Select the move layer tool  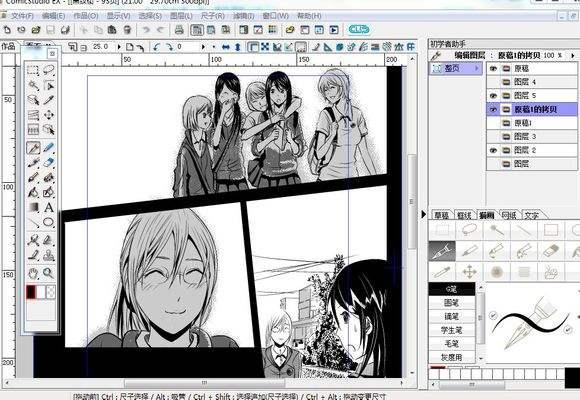pyautogui.click(x=48, y=115)
